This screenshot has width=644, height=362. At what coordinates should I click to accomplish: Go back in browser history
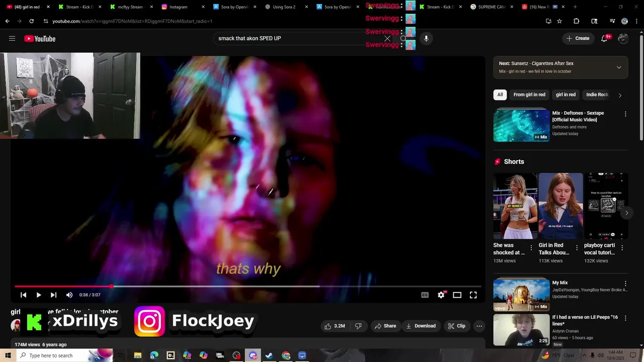(x=7, y=21)
